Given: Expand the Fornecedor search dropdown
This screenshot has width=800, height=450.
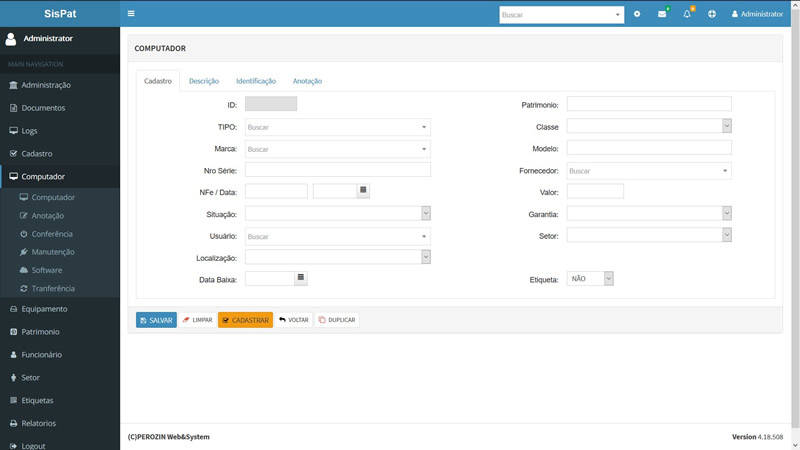Looking at the screenshot, I should (x=649, y=171).
